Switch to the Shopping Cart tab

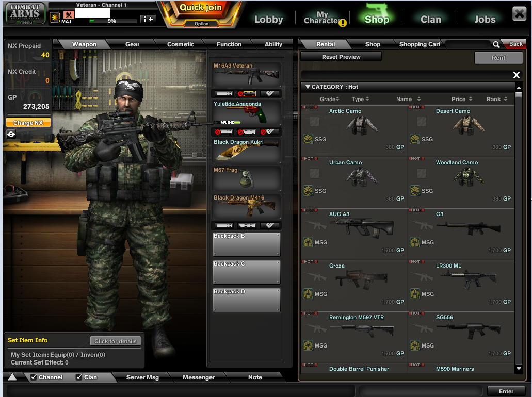click(x=420, y=44)
